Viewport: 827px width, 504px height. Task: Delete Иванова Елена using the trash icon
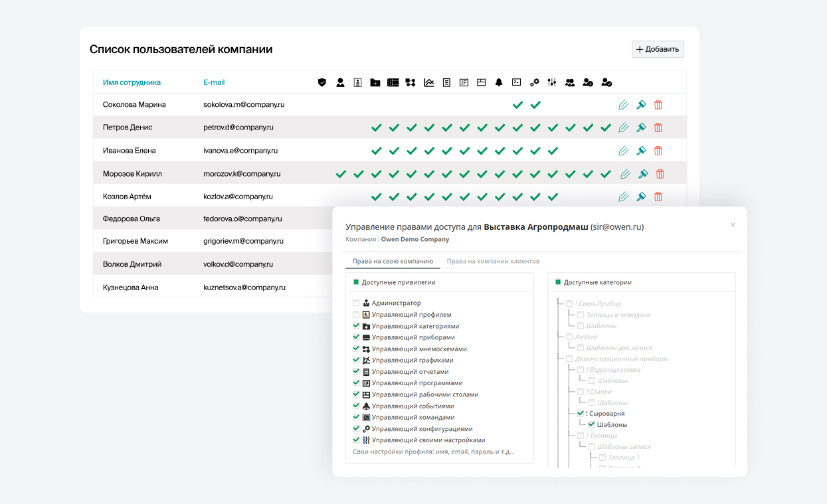point(658,151)
